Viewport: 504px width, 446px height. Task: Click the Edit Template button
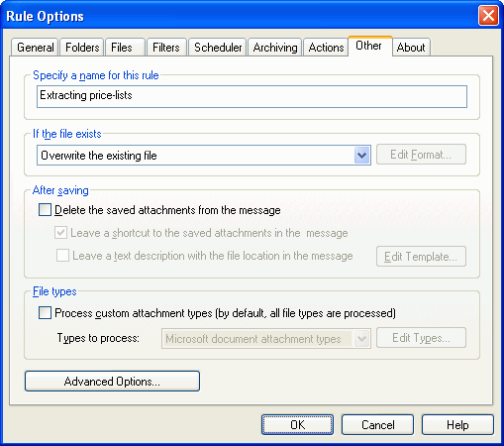421,256
